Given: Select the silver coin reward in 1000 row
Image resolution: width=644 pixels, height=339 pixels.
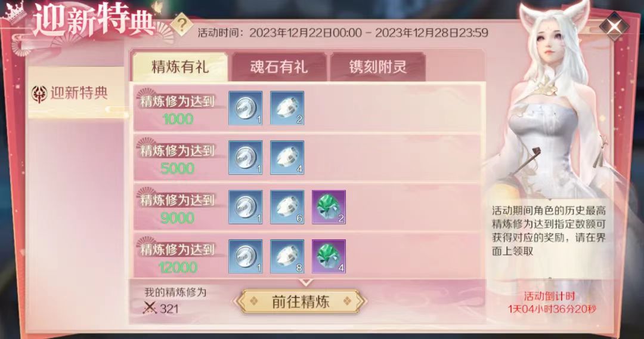Looking at the screenshot, I should tap(246, 108).
